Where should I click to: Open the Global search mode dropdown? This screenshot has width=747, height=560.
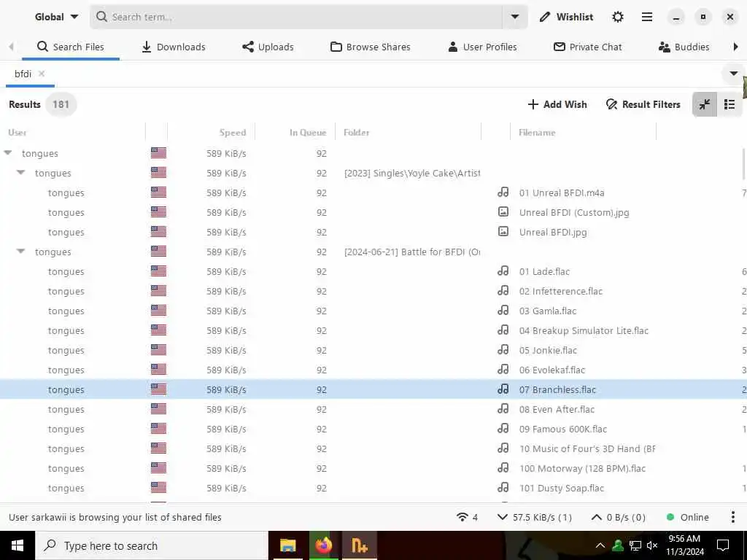(x=56, y=17)
